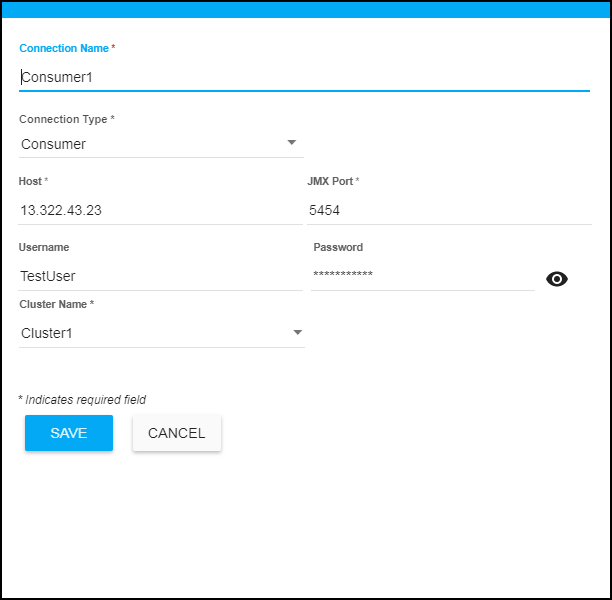Click into the masked Password field
The width and height of the screenshot is (612, 600).
pos(422,276)
